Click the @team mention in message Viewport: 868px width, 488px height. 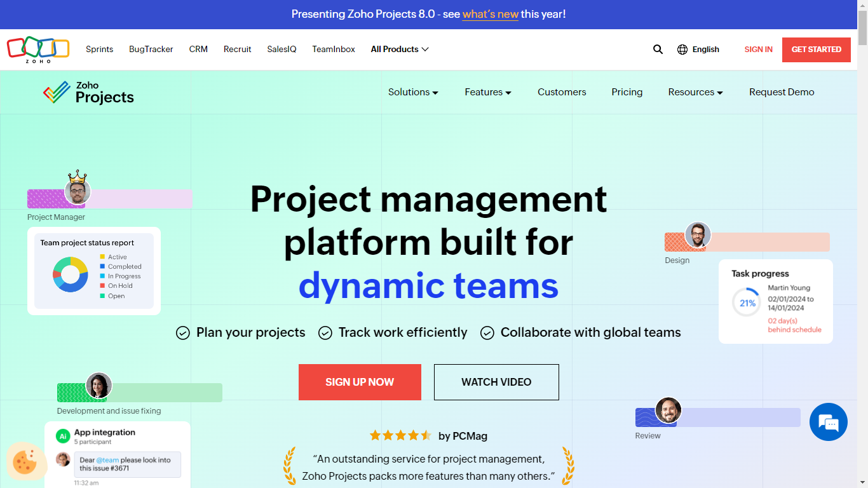[107, 460]
